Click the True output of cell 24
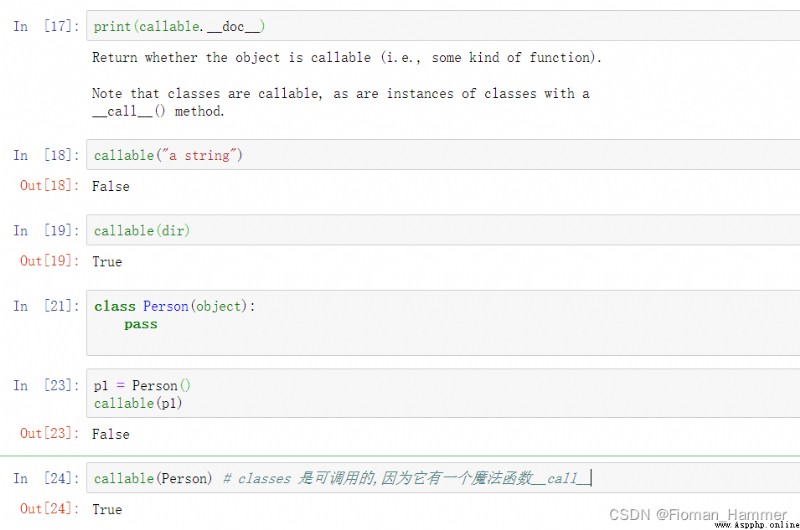The width and height of the screenshot is (800, 530). (107, 509)
